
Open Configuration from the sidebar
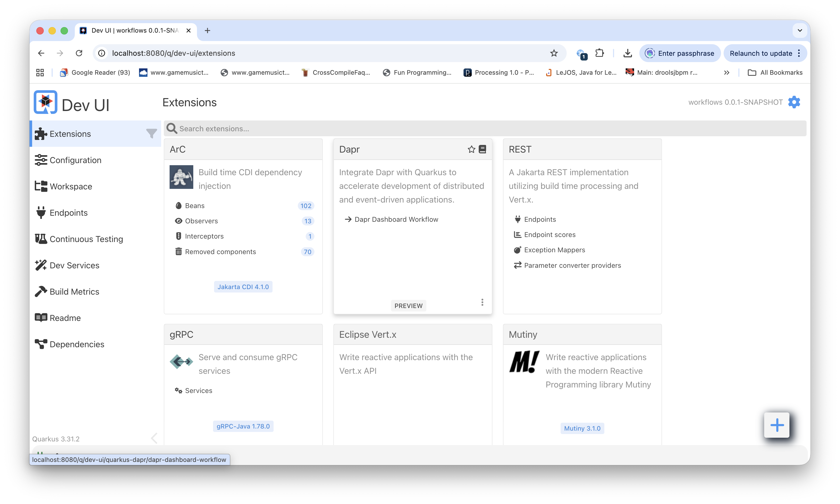[75, 160]
